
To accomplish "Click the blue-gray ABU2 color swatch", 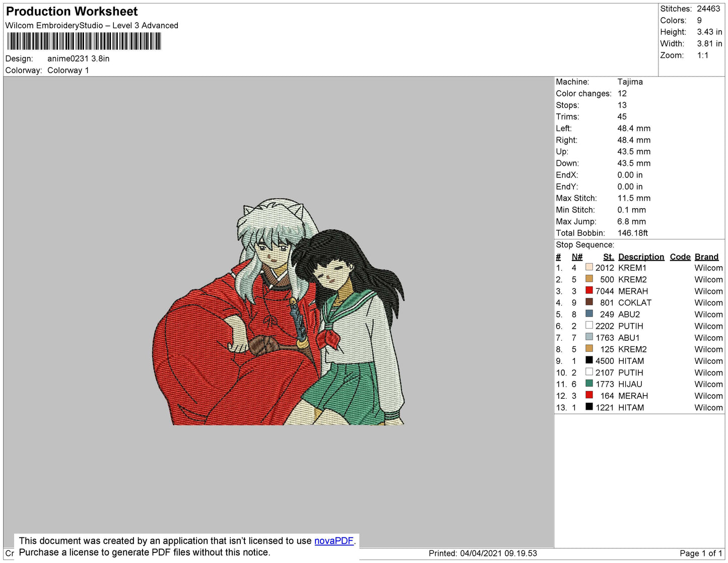I will coord(589,314).
